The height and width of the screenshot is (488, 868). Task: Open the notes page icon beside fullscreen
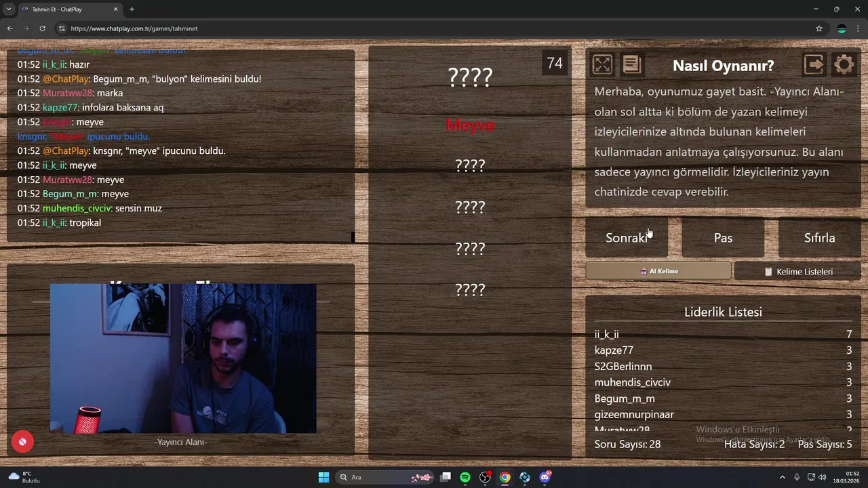click(631, 64)
